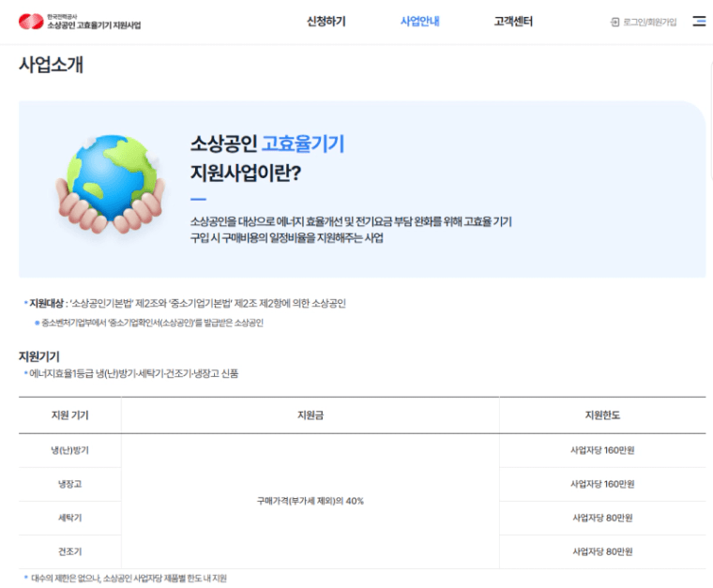Open the 신청하기 menu
This screenshot has width=713, height=588.
[326, 22]
